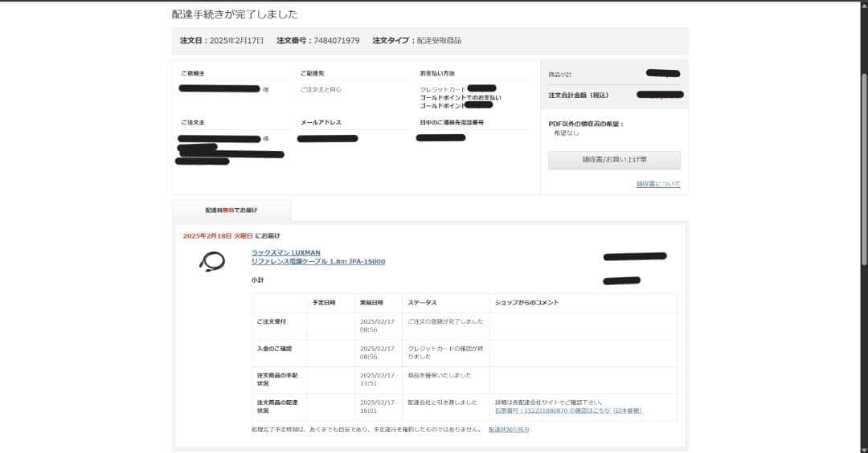Click the vertical scrollbar thumb
Image resolution: width=868 pixels, height=453 pixels.
click(863, 169)
